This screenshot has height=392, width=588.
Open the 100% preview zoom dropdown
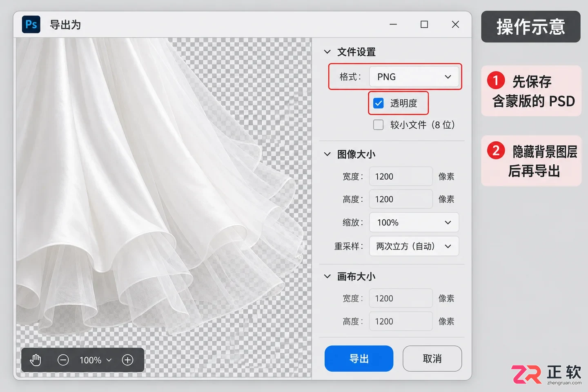[96, 360]
